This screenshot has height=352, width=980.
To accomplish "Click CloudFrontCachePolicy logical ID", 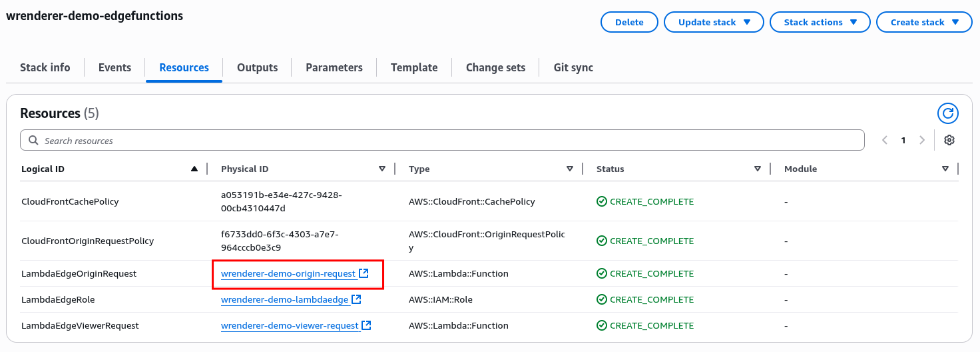I will 70,201.
